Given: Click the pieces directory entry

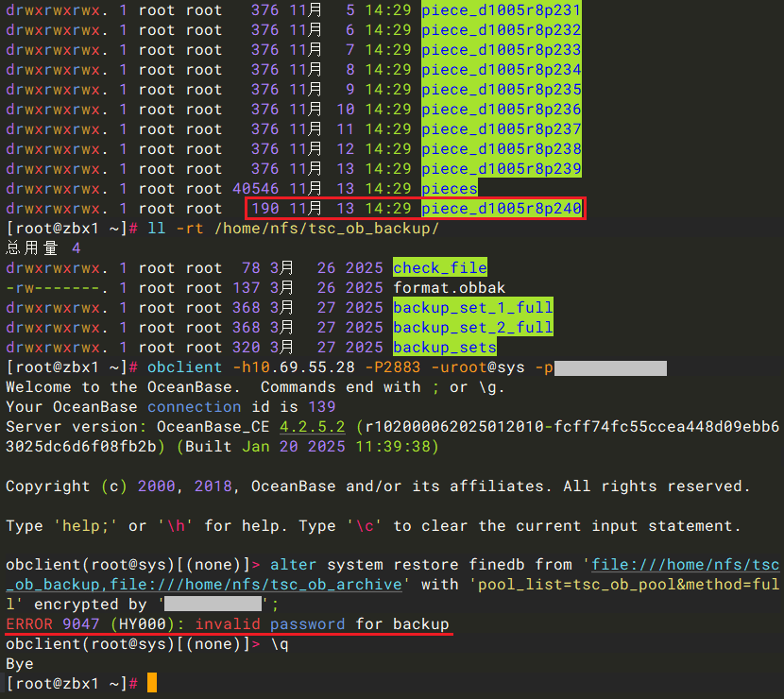Looking at the screenshot, I should coord(449,189).
